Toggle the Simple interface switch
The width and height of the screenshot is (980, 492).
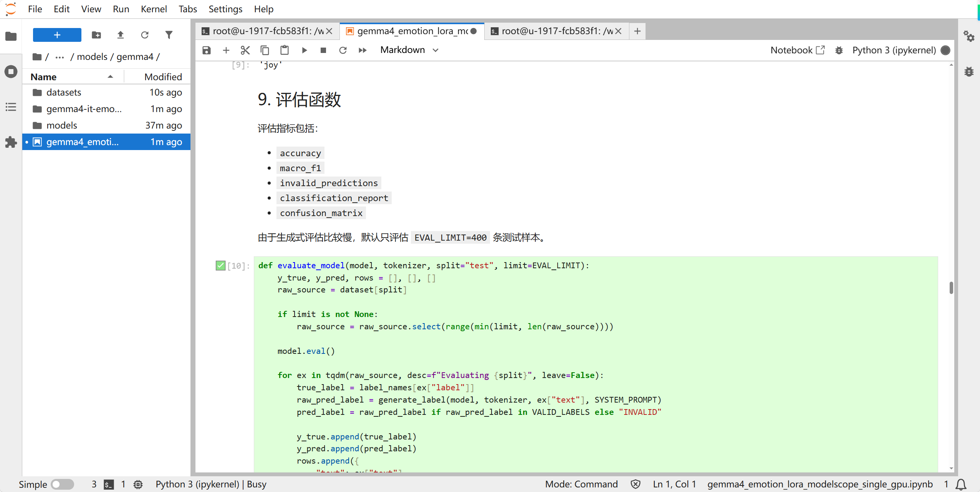point(63,484)
